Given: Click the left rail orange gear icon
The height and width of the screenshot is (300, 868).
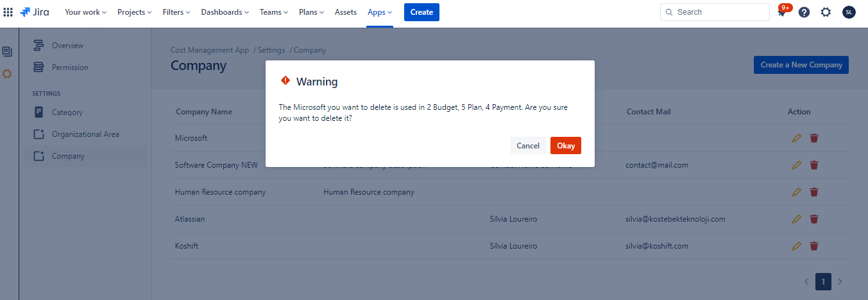Looking at the screenshot, I should (7, 74).
